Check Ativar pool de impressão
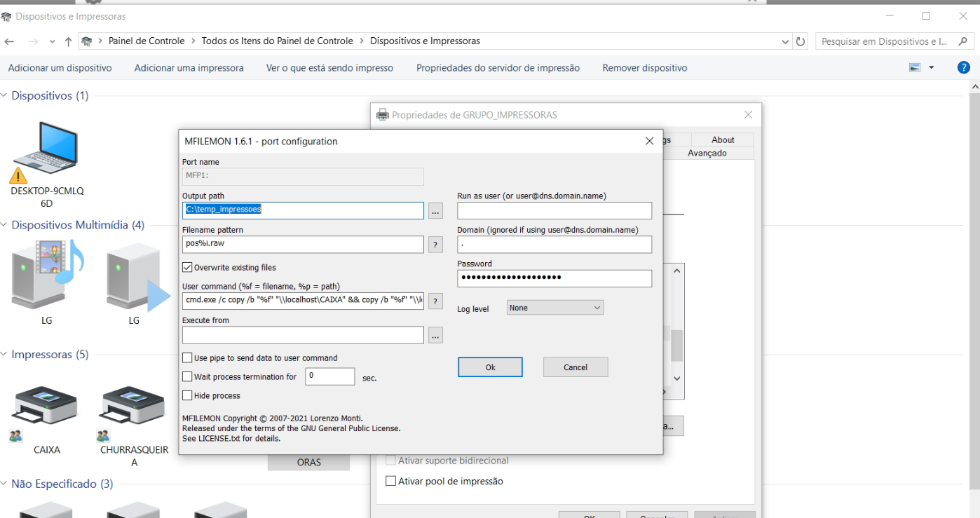 pos(390,481)
